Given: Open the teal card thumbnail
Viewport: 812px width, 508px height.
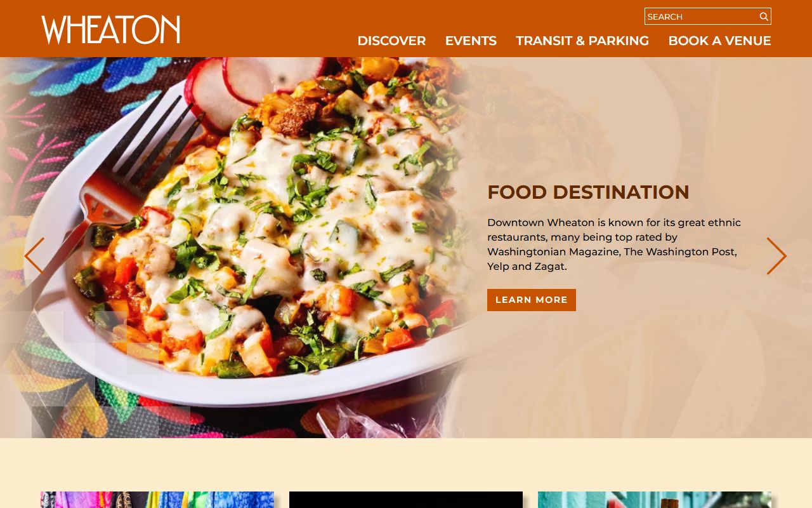Looking at the screenshot, I should (x=655, y=500).
